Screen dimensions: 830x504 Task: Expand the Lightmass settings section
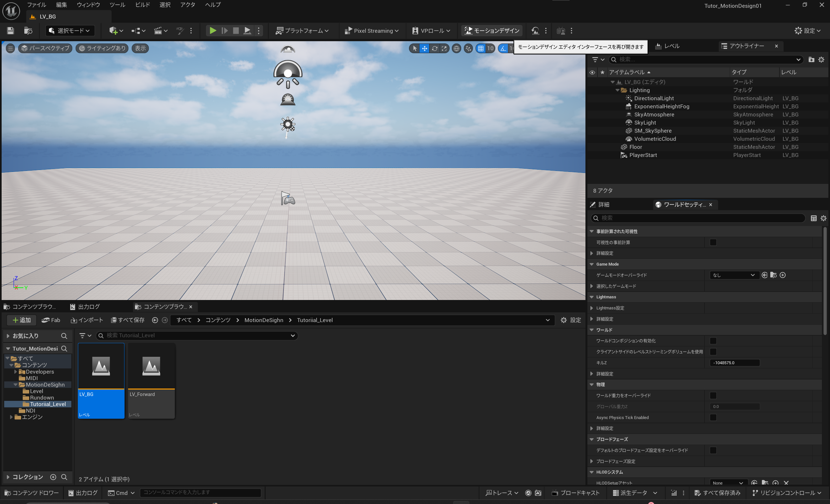[x=592, y=308]
